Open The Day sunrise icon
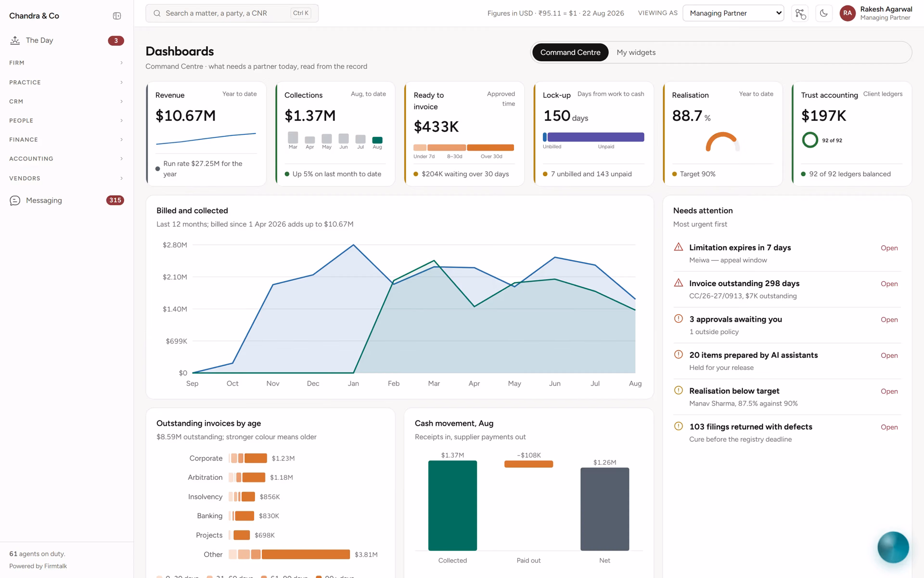The height and width of the screenshot is (578, 924). [x=15, y=40]
